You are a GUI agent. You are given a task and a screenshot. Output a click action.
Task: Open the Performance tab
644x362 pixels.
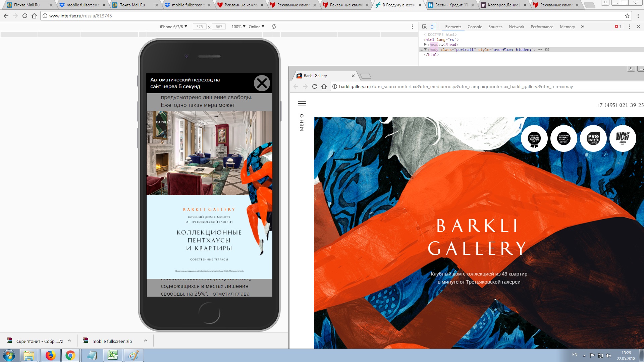(x=542, y=26)
